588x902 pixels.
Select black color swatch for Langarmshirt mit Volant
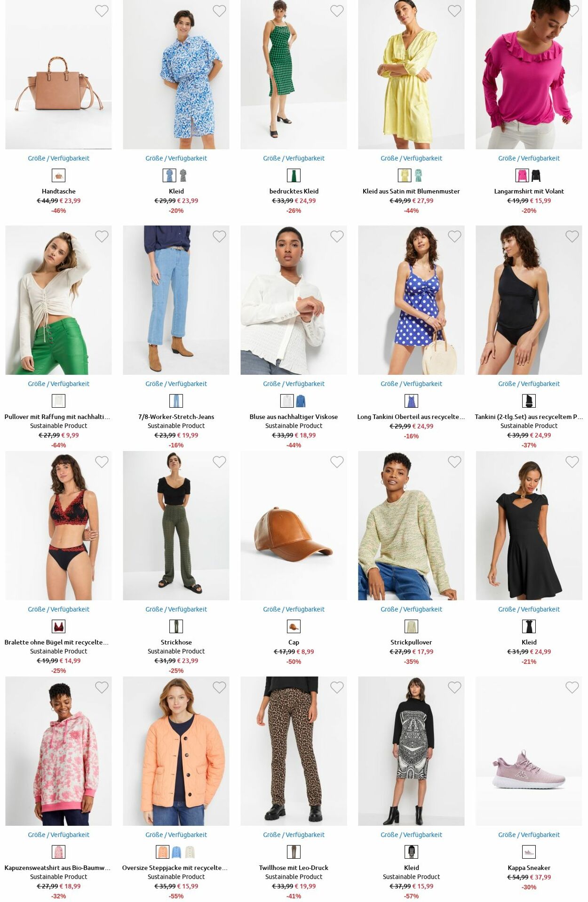536,176
